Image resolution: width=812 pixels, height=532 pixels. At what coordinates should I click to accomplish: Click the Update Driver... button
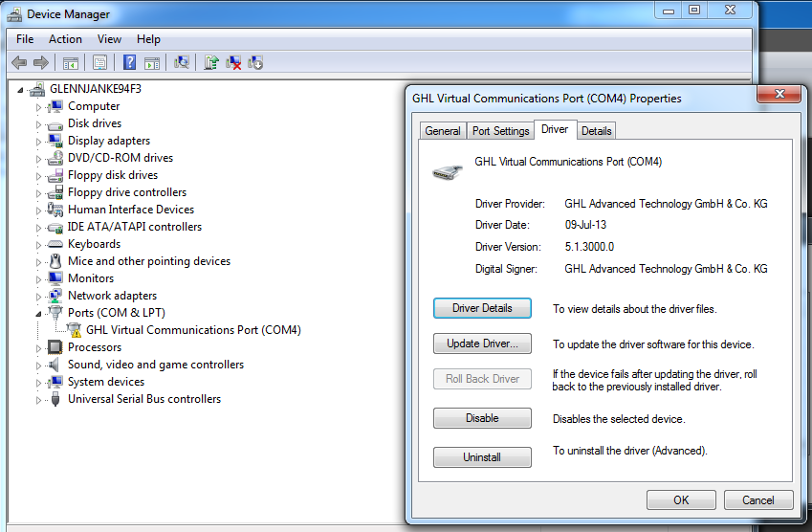tap(482, 344)
